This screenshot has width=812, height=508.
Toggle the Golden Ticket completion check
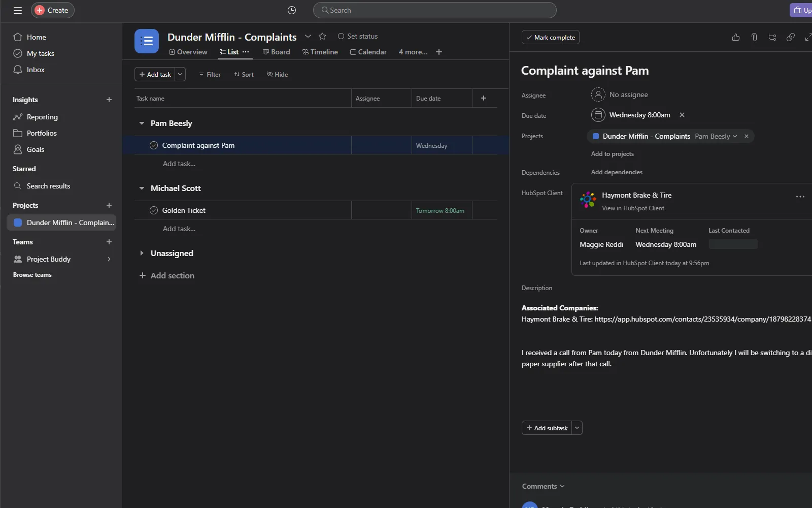coord(154,210)
